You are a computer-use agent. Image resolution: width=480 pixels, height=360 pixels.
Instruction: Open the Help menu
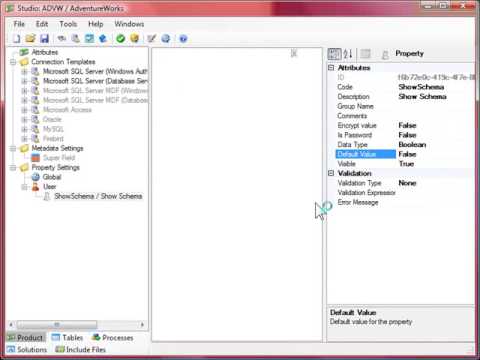point(96,24)
